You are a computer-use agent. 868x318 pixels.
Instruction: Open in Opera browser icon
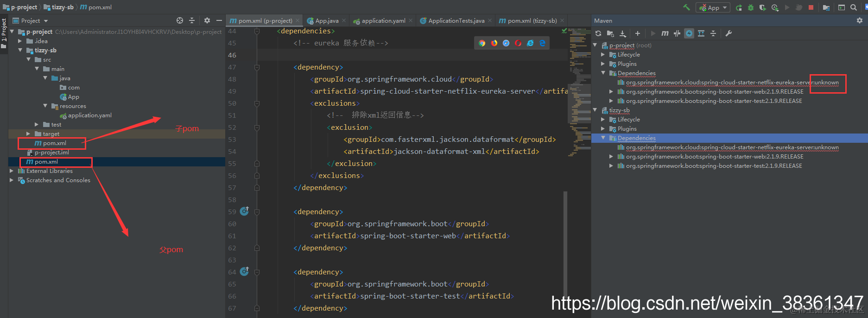coord(518,43)
